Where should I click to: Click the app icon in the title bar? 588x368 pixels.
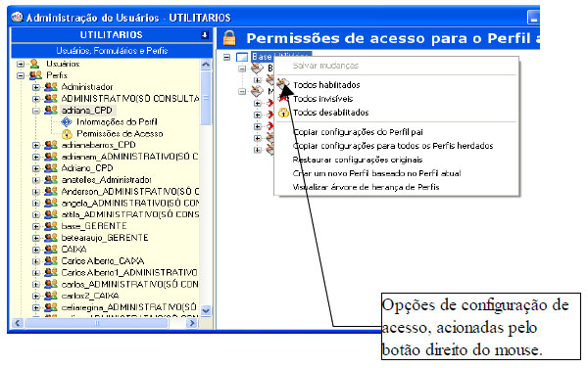click(x=17, y=18)
